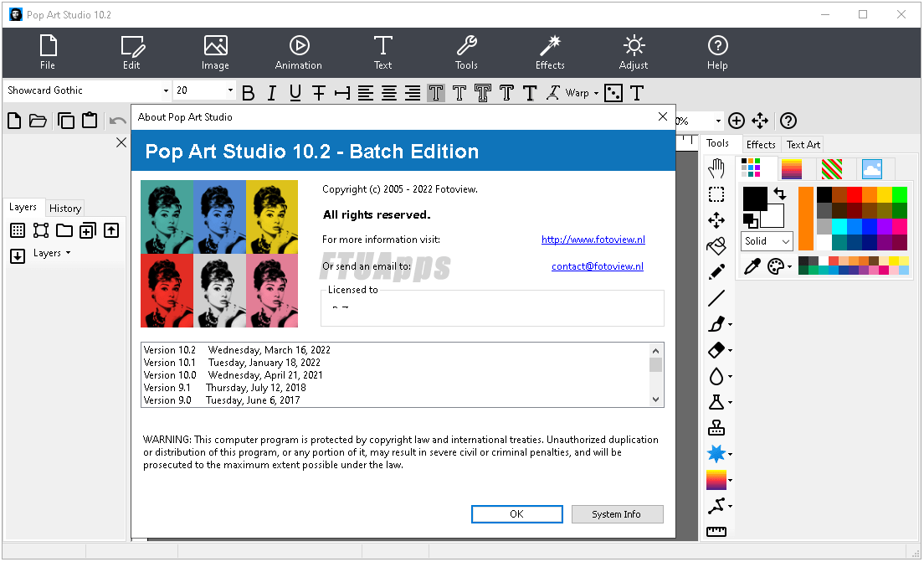Select the flask retouch tool
Viewport: 924px width, 562px height.
coord(716,402)
